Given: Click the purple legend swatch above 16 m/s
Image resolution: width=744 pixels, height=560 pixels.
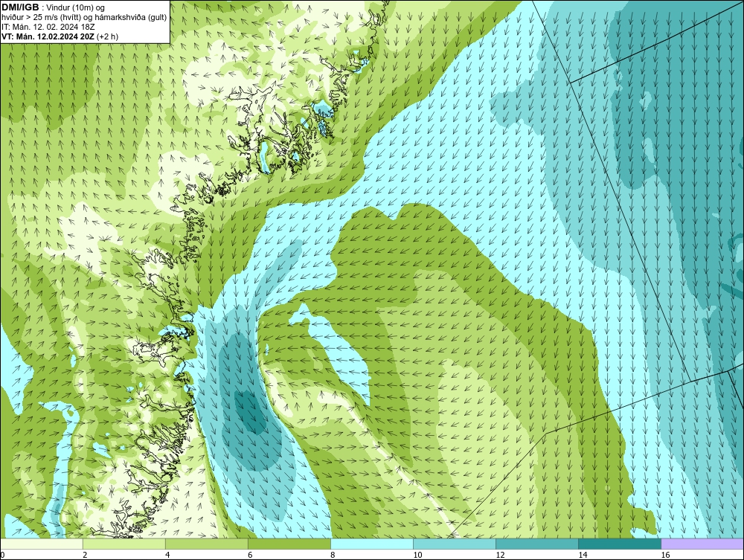Looking at the screenshot, I should (x=702, y=544).
